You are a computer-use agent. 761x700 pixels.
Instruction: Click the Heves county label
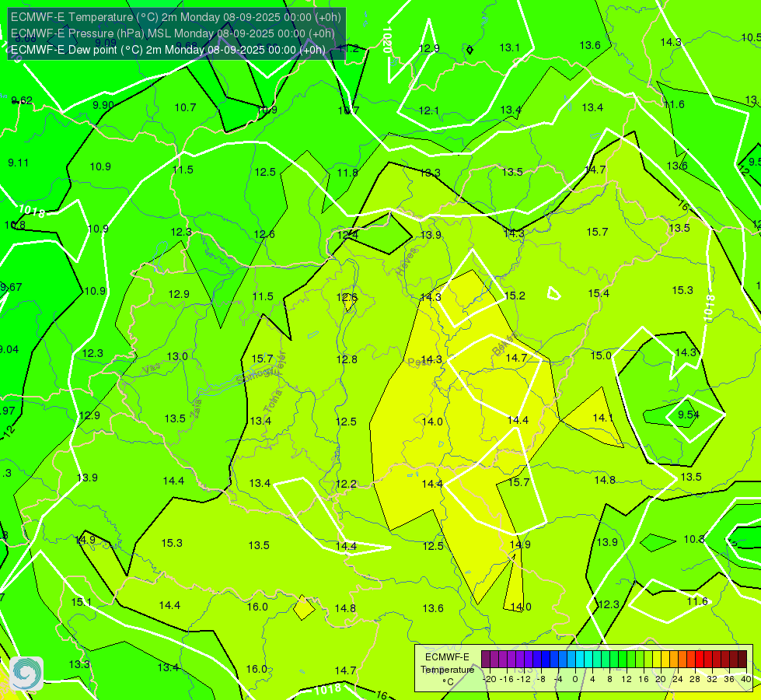(x=407, y=262)
